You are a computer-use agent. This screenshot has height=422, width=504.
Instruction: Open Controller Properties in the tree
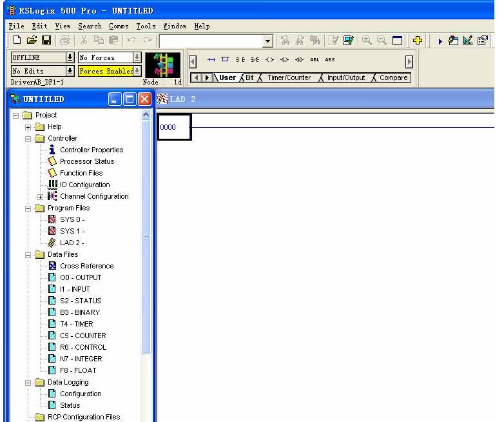[92, 150]
